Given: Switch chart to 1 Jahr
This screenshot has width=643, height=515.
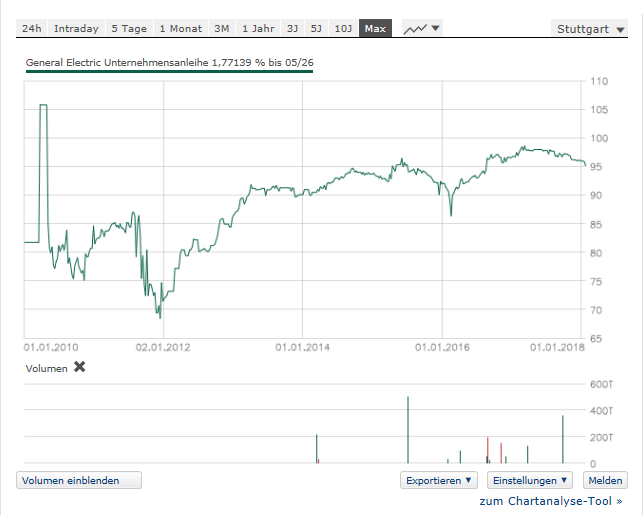Looking at the screenshot, I should click(x=259, y=29).
